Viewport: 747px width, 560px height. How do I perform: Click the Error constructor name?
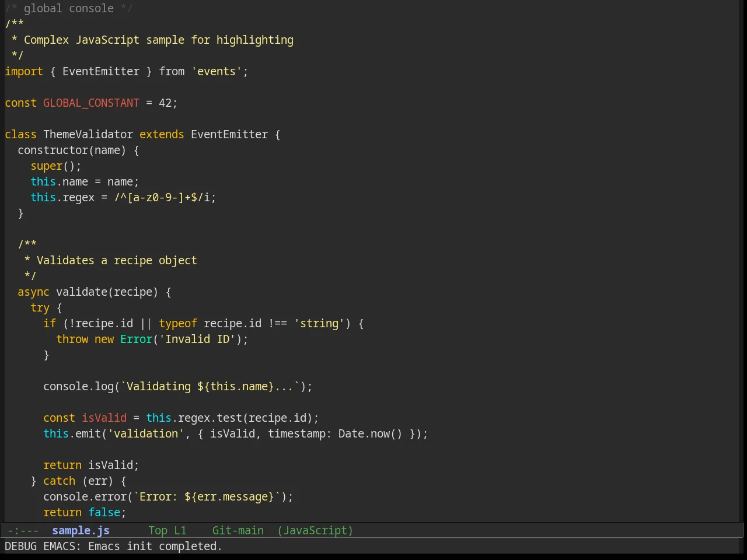[x=136, y=339]
